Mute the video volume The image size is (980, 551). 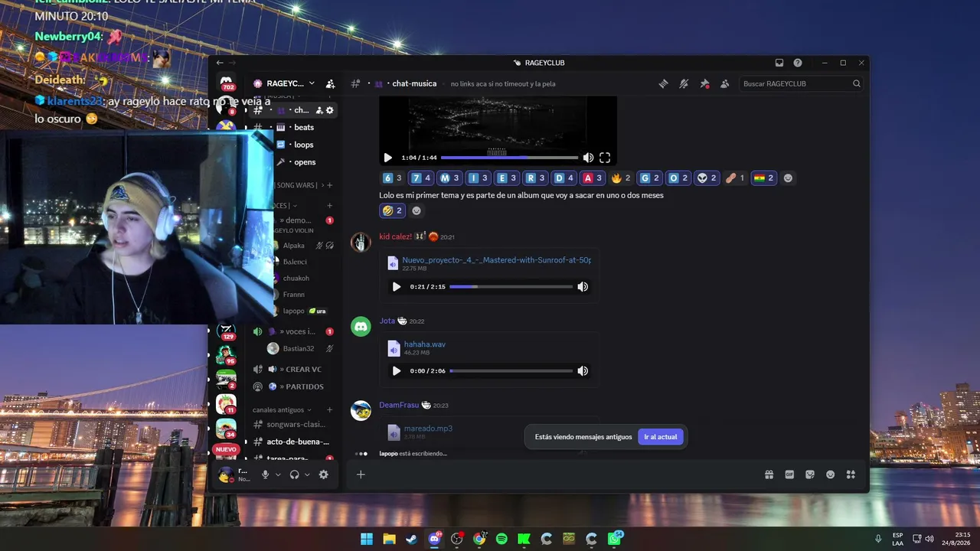pos(588,158)
